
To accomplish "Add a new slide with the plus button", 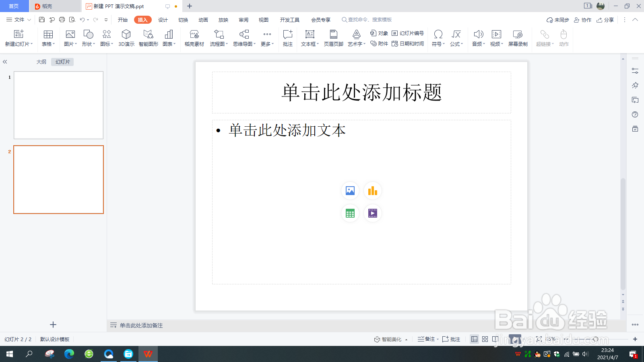I will tap(52, 324).
